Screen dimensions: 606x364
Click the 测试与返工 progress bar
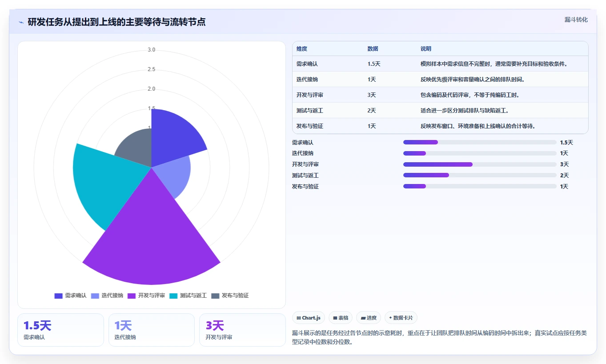[x=480, y=176]
